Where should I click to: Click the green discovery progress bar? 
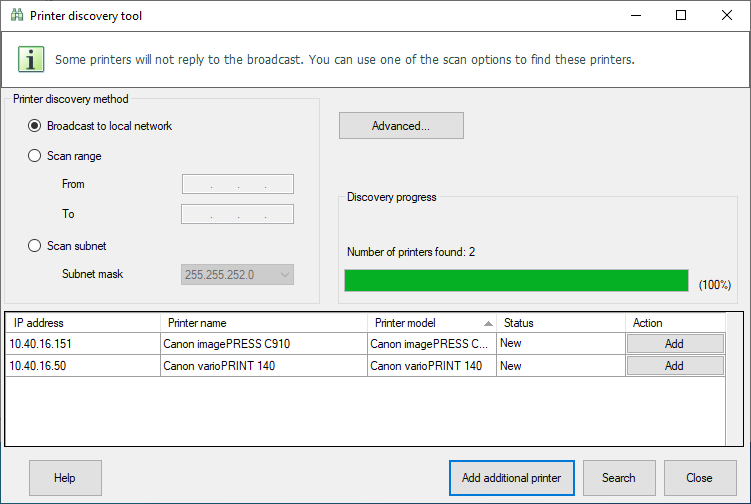516,280
